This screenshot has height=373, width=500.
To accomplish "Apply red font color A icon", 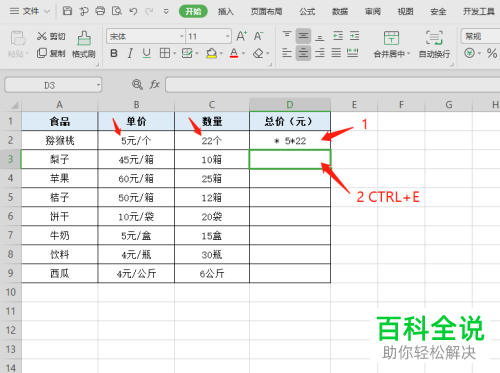I will [x=234, y=53].
